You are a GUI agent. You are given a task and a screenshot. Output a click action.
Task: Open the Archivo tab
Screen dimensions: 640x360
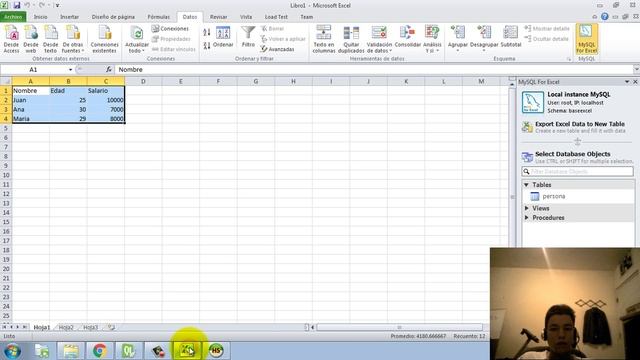coord(13,17)
